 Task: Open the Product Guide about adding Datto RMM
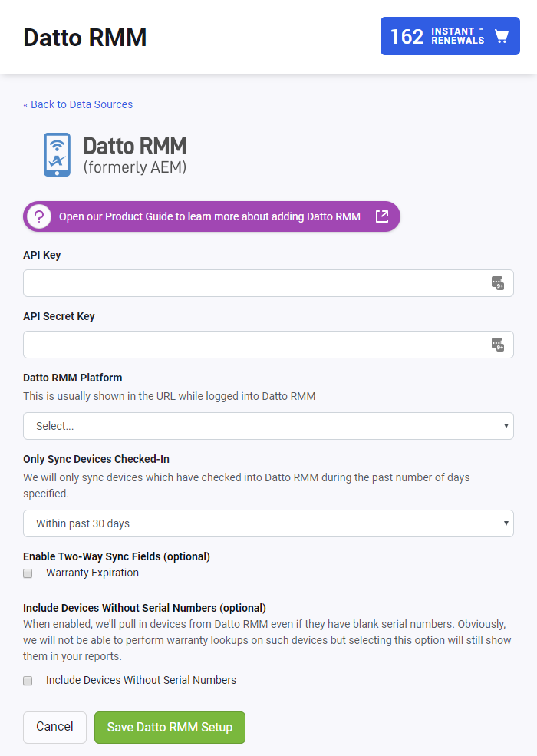pyautogui.click(x=212, y=216)
